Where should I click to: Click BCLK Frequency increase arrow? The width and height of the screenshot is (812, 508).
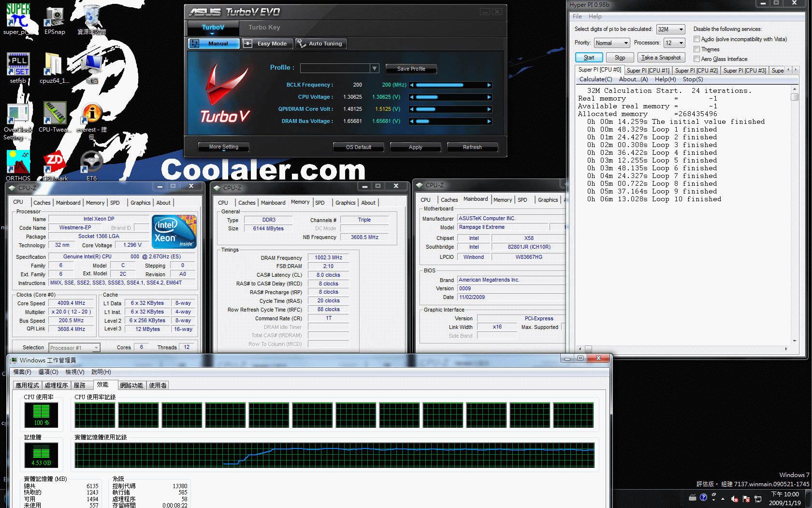click(x=489, y=85)
